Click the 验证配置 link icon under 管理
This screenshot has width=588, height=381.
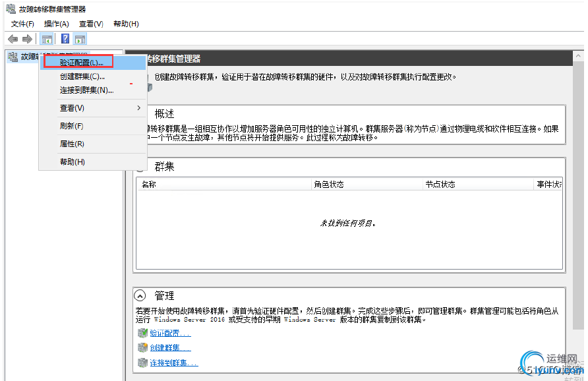point(142,333)
